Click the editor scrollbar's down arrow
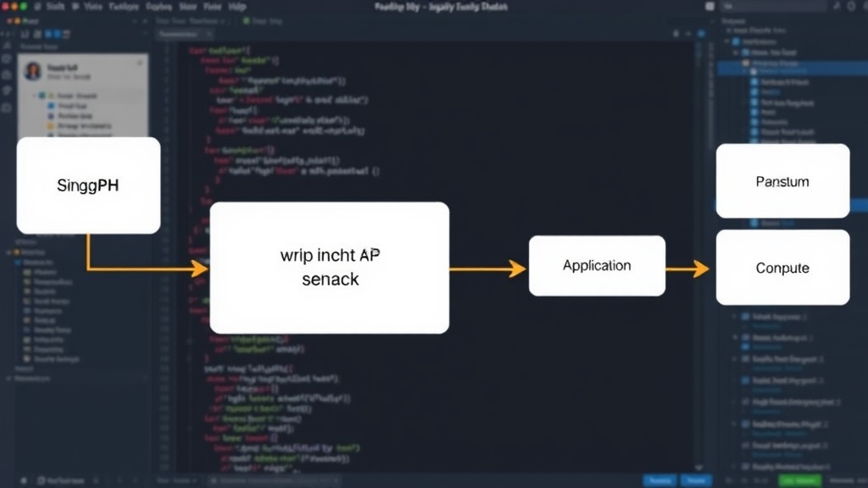Image resolution: width=868 pixels, height=488 pixels. [x=698, y=468]
